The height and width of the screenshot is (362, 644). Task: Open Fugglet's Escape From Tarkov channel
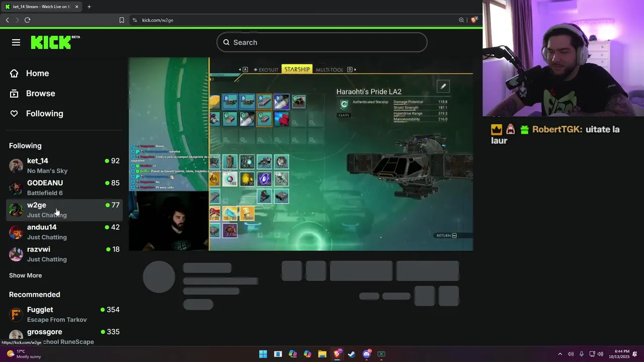[64, 315]
